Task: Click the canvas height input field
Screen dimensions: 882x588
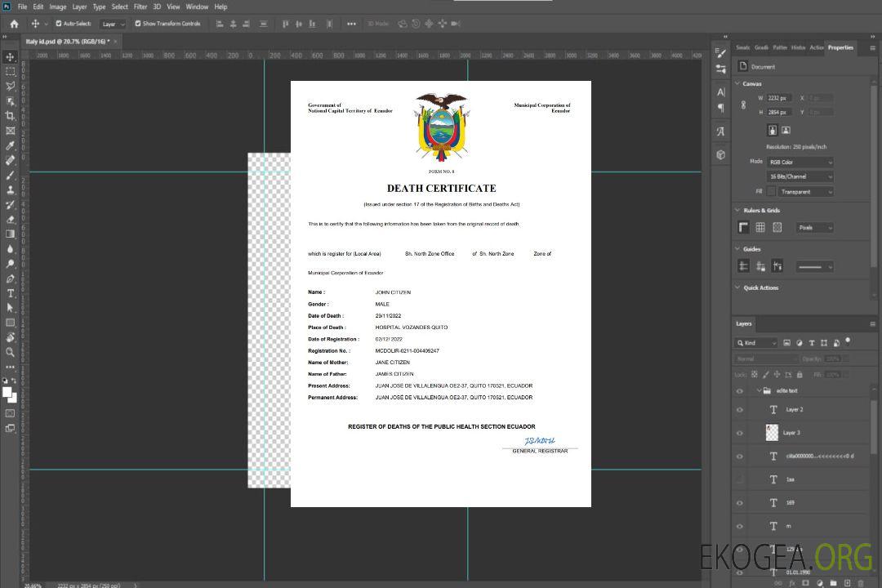Action: coord(780,113)
